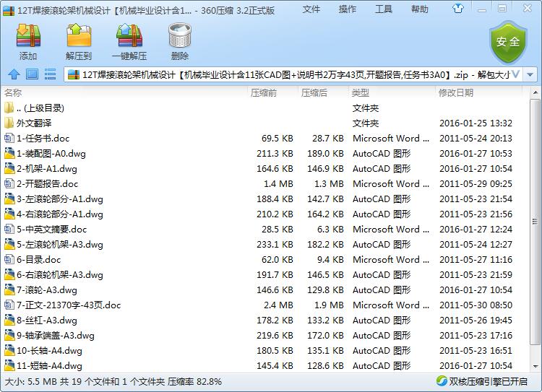Click the scrollbar up arrow

click(x=535, y=92)
